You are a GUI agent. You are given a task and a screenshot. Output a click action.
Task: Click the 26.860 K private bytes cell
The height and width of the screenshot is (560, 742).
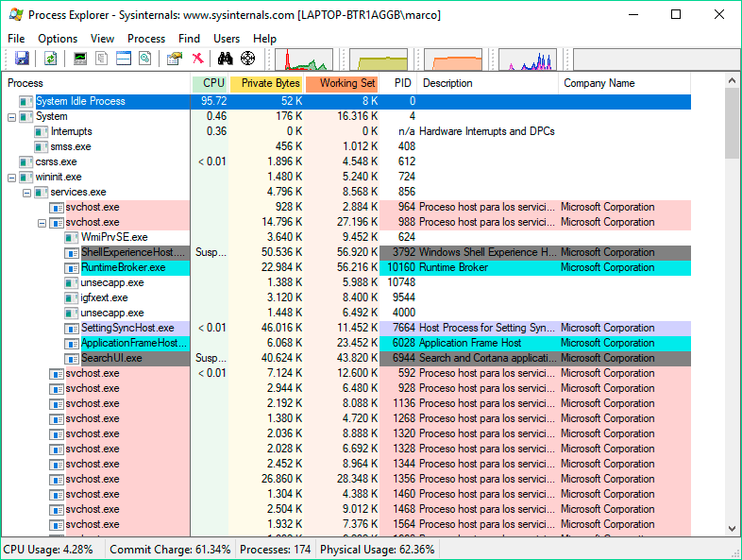coord(281,479)
